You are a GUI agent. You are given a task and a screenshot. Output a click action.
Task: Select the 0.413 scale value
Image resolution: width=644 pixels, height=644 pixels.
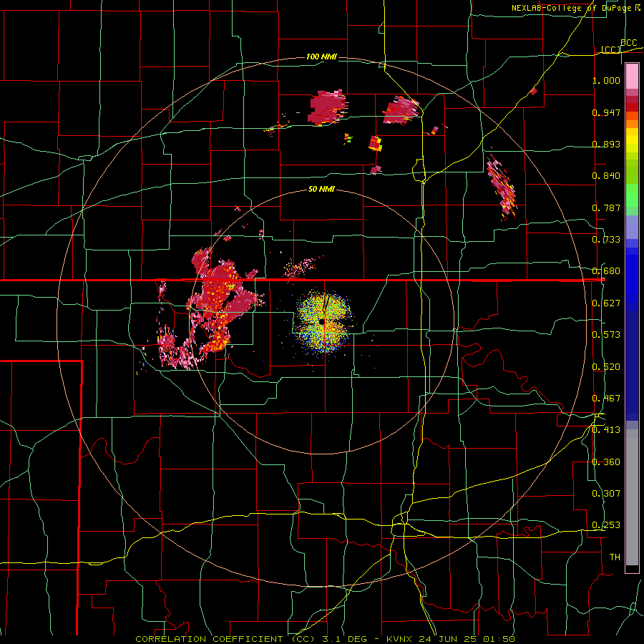606,430
